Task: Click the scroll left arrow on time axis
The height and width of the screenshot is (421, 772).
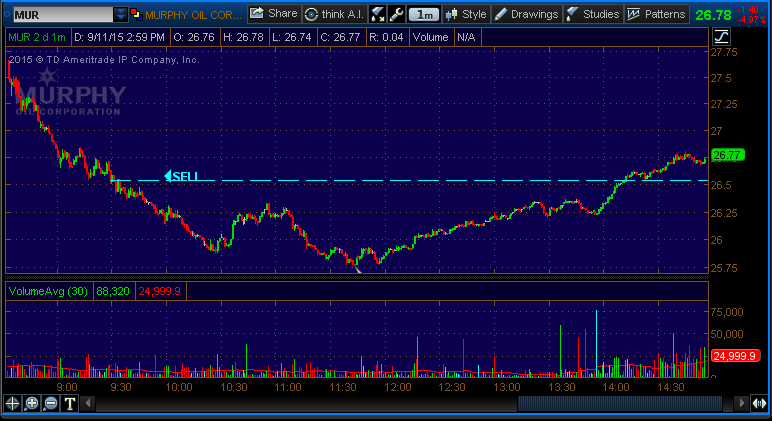Action: (88, 403)
